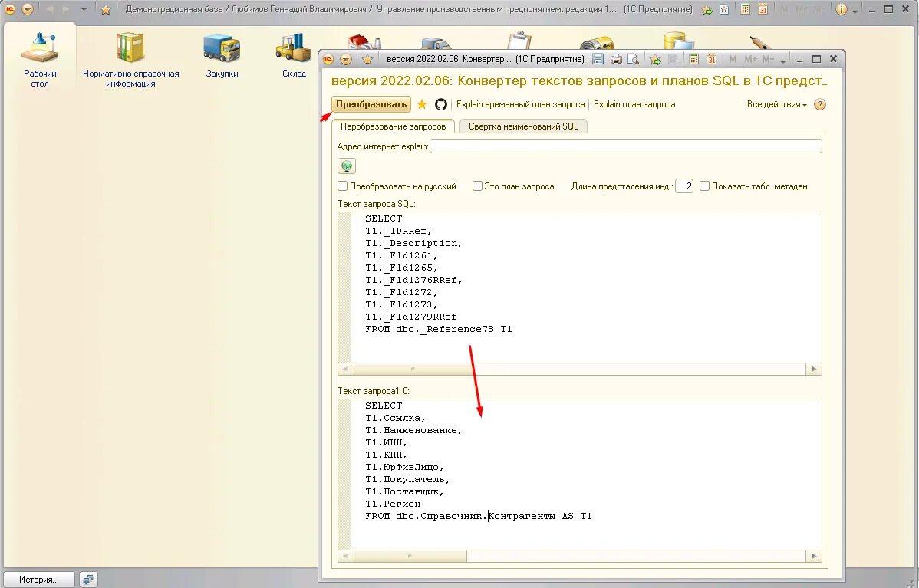Click right scroll arrow of 1C query box

pos(813,556)
